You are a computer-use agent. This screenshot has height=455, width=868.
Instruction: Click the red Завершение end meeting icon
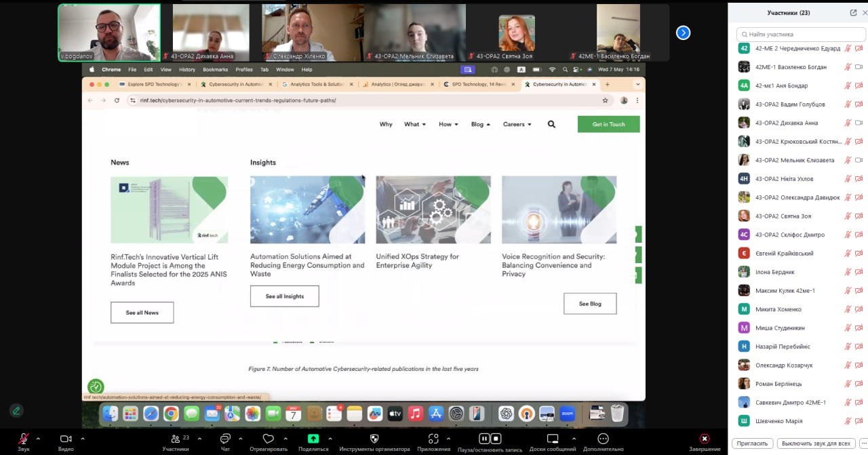coord(705,439)
